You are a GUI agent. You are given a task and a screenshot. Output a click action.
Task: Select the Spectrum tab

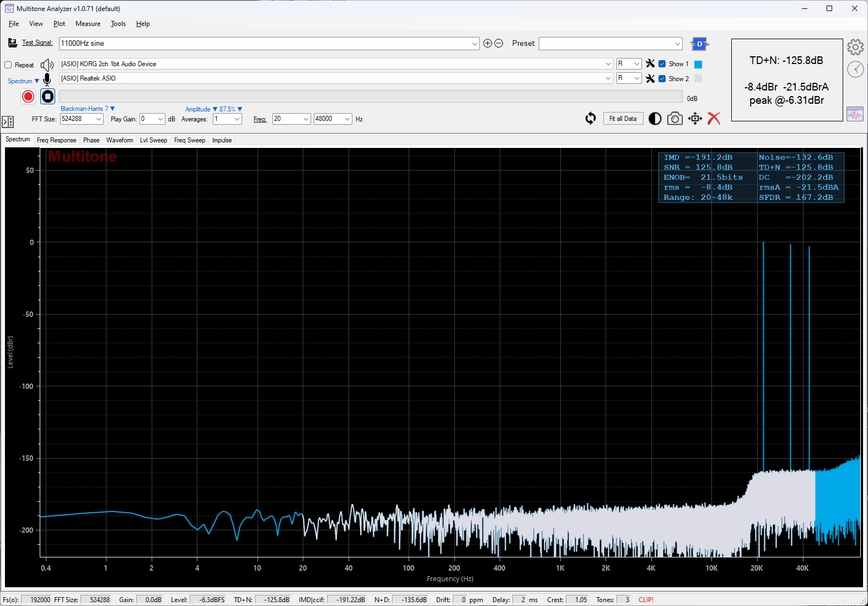(x=18, y=139)
